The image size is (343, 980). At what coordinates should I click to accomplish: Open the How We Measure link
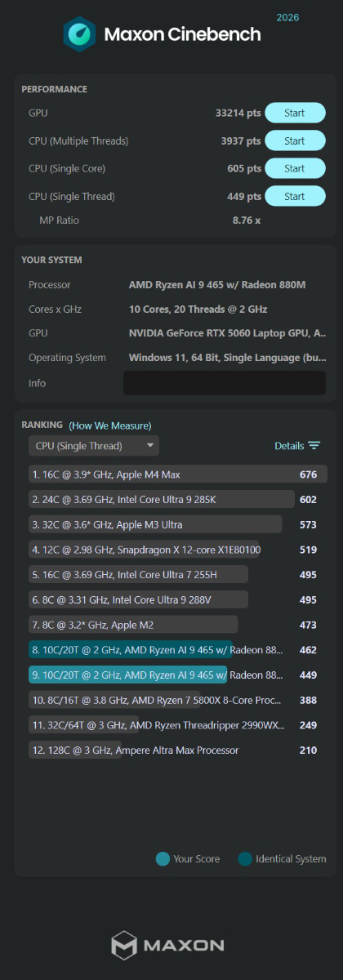[110, 425]
